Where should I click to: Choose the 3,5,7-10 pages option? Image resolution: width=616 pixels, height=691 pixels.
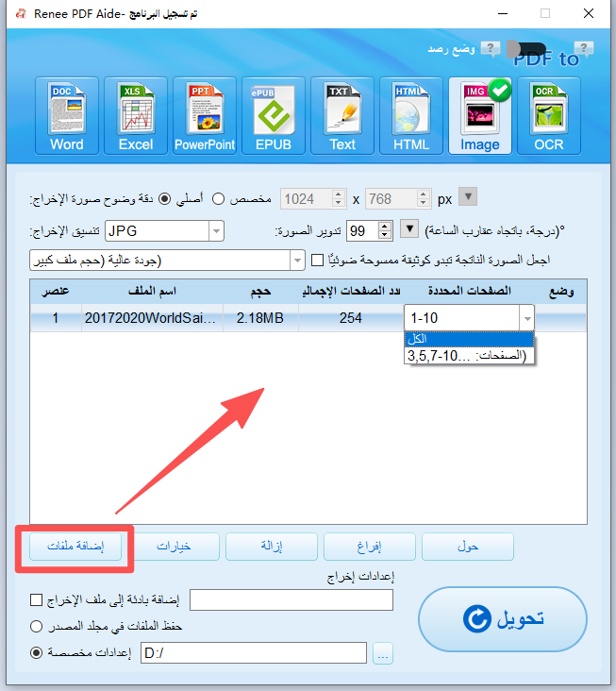click(469, 355)
